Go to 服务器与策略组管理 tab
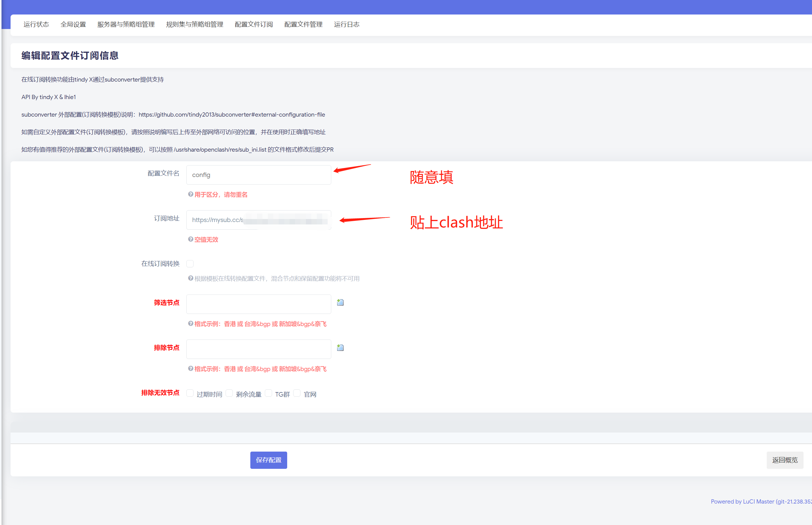The width and height of the screenshot is (812, 525). [x=126, y=24]
